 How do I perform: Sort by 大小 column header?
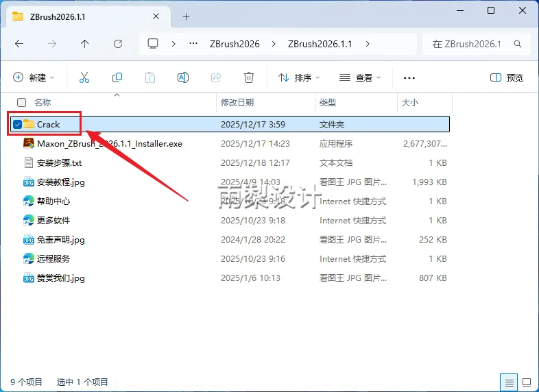410,102
